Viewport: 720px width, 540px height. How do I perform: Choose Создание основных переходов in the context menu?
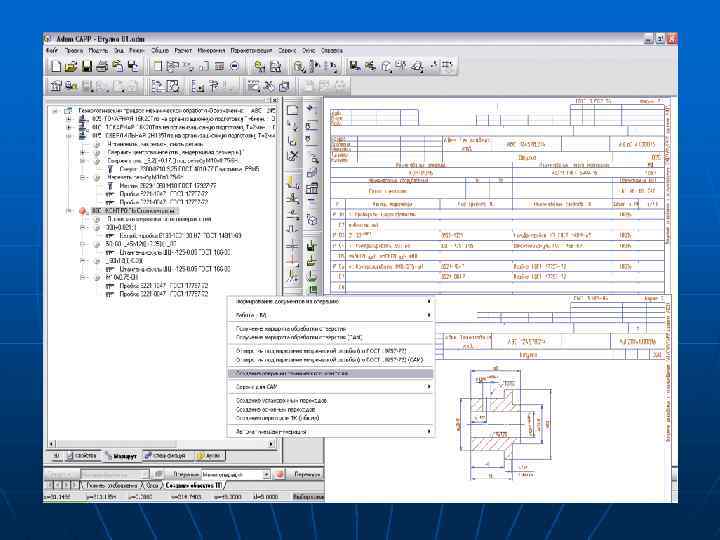[x=276, y=409]
